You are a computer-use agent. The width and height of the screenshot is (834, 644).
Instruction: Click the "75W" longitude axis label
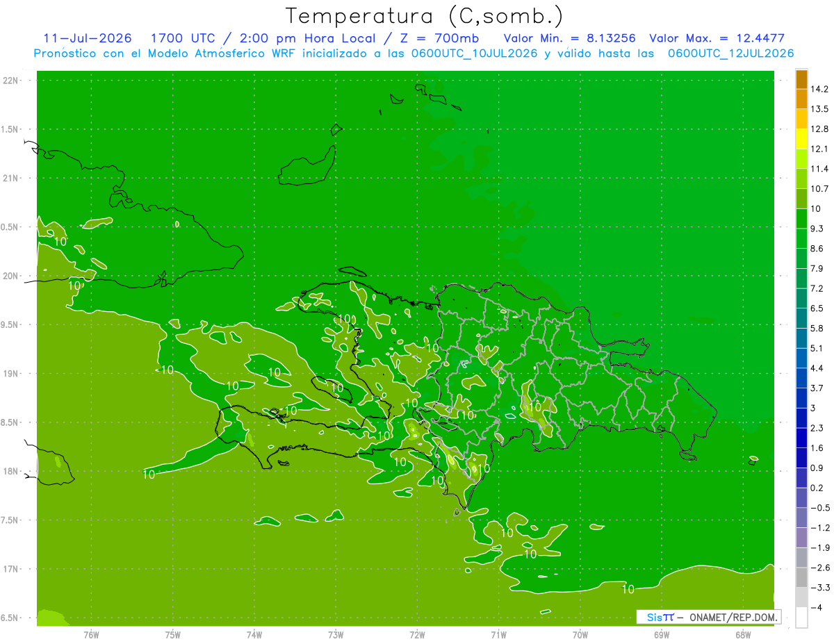point(173,634)
